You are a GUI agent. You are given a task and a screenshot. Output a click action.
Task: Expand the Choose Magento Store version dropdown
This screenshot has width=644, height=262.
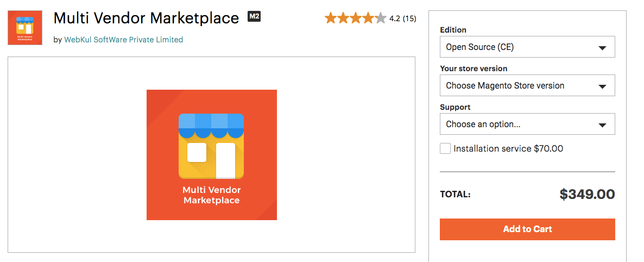pyautogui.click(x=527, y=85)
